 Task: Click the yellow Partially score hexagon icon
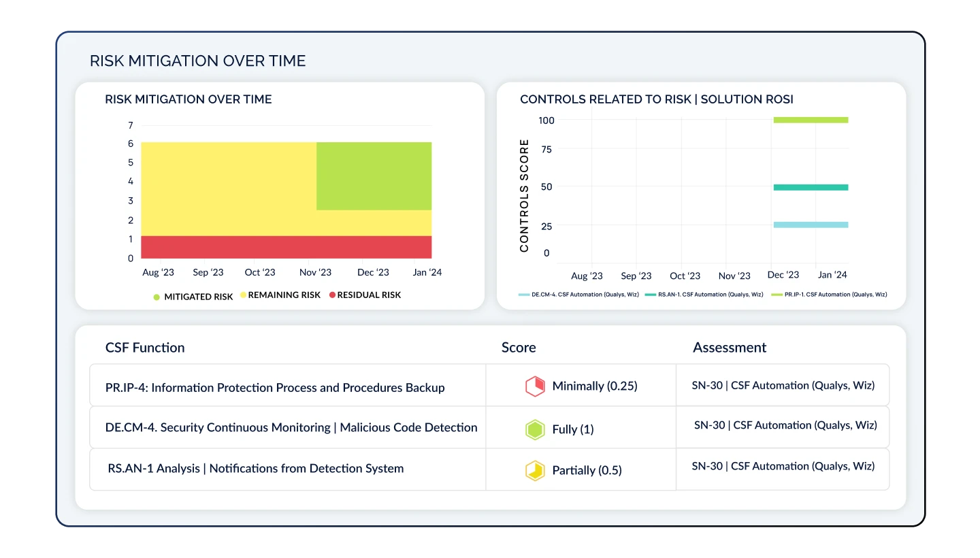(x=535, y=471)
